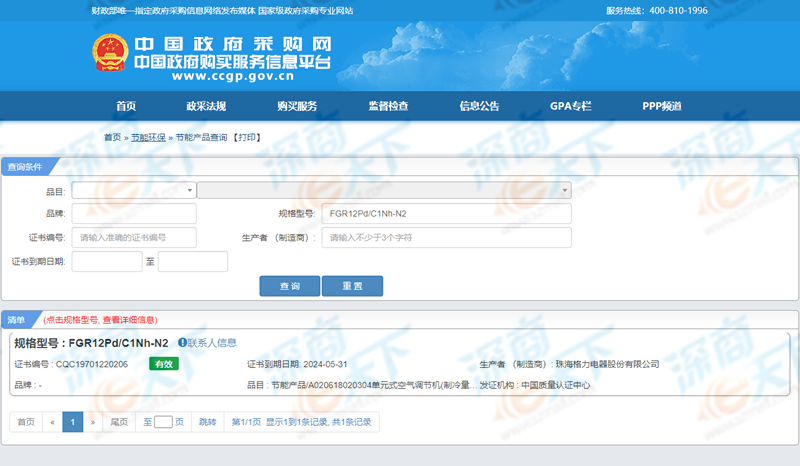Go to the next page with »

click(x=93, y=422)
